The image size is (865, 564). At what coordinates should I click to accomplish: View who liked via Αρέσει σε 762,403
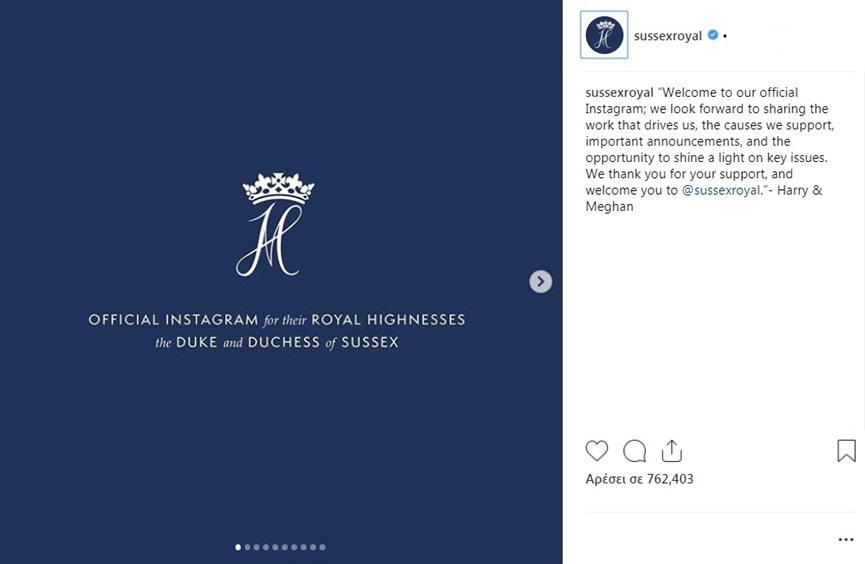click(639, 479)
